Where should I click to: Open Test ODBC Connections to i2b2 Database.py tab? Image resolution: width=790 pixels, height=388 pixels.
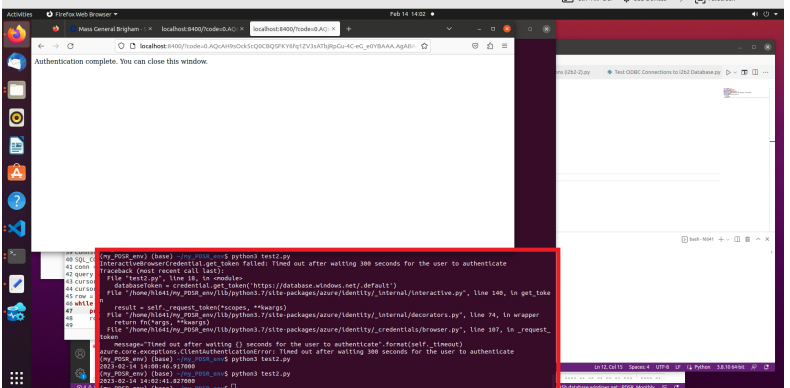coord(664,73)
